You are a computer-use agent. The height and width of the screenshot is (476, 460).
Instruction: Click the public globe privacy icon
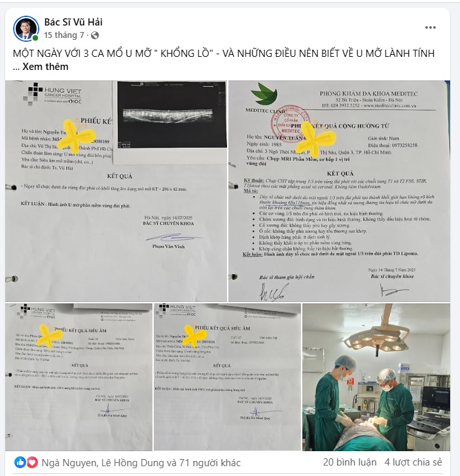click(95, 35)
